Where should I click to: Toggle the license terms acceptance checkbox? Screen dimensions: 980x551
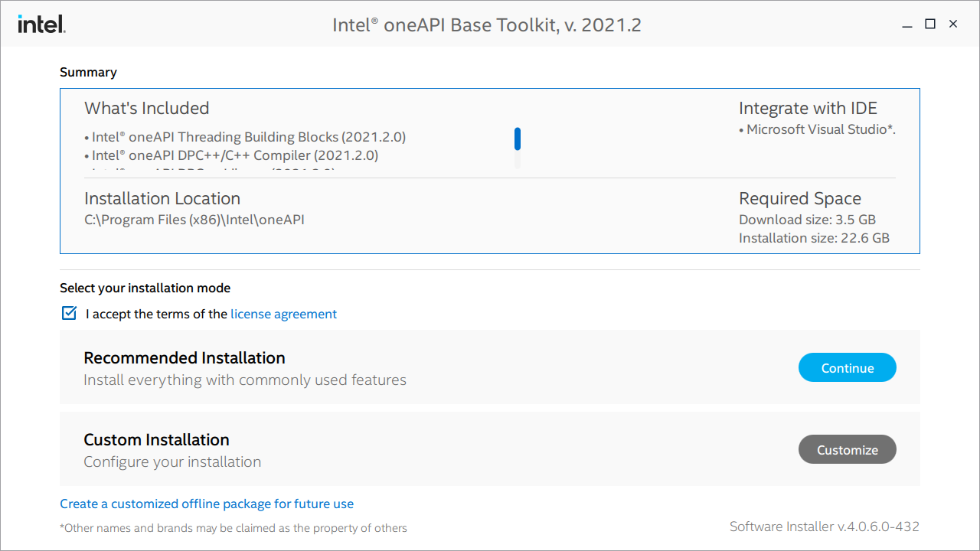click(70, 313)
